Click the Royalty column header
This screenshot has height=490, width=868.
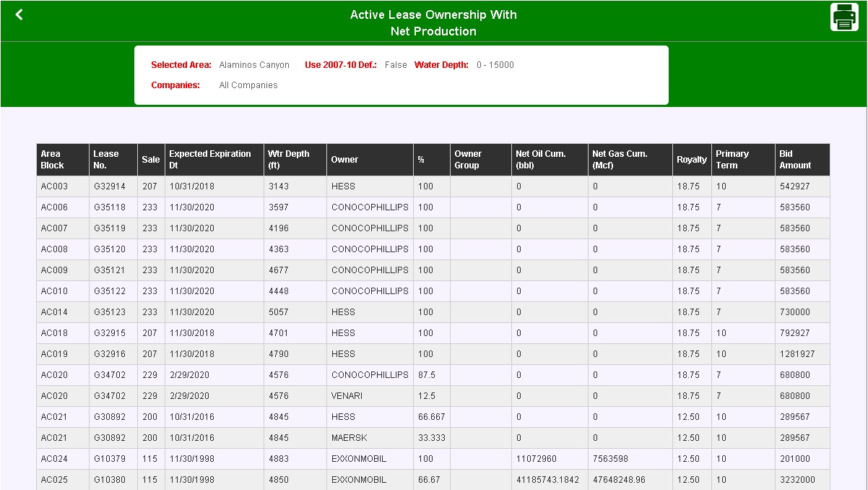(x=692, y=160)
